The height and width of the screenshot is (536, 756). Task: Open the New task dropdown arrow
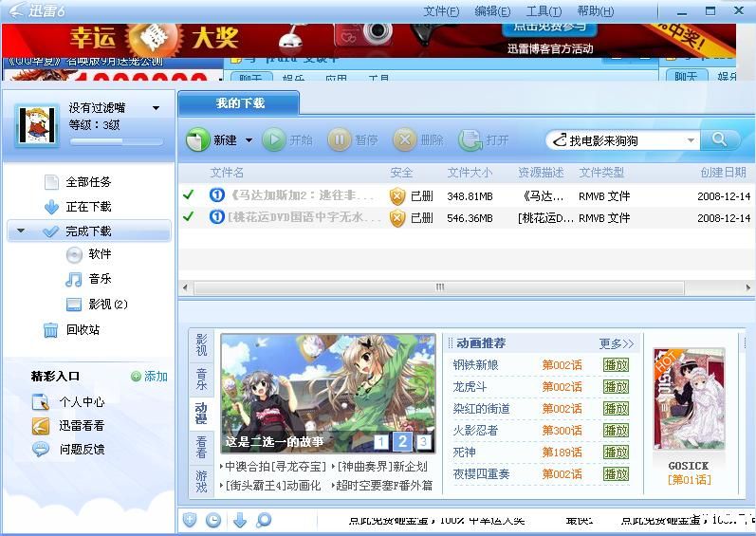[249, 140]
